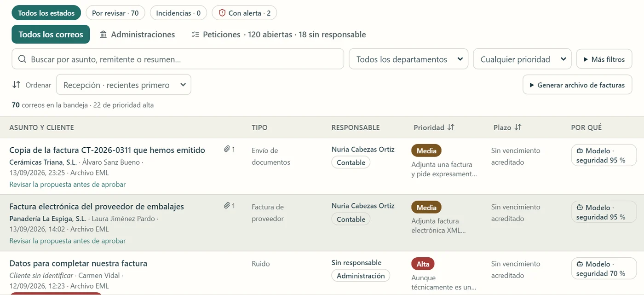Click Cliente sin identificar text

41,275
